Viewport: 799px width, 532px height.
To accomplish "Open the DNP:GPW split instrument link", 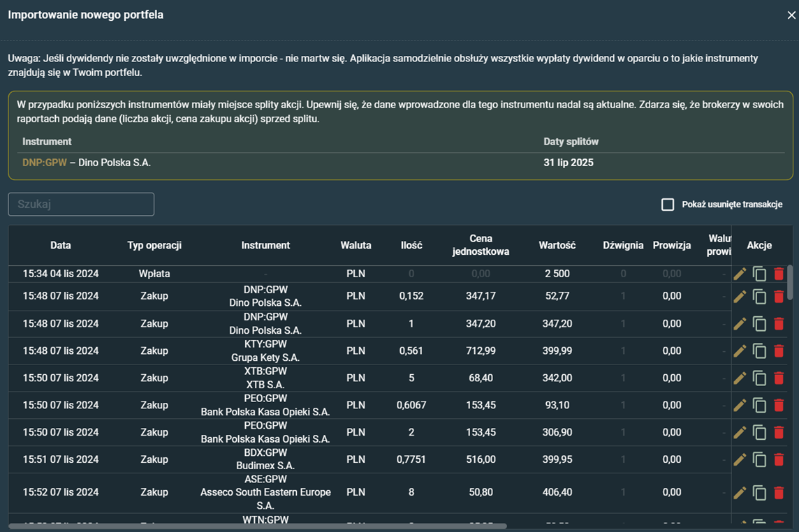I will click(44, 163).
